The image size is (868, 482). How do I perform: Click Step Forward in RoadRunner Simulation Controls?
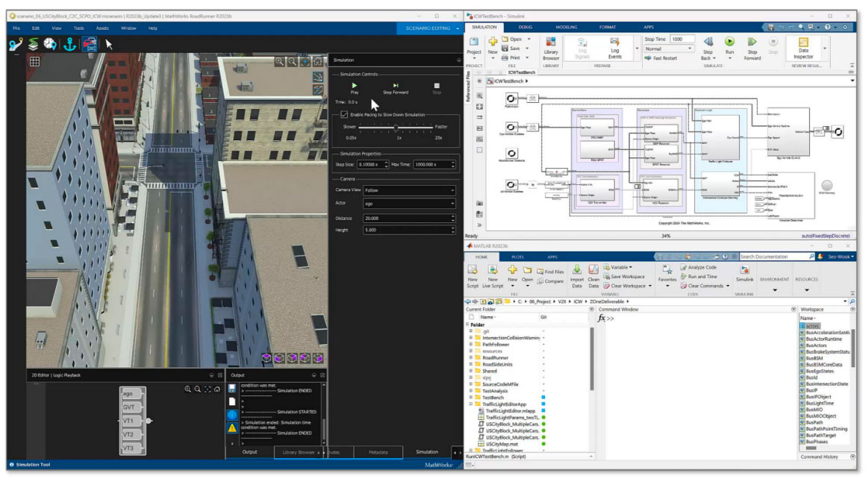[x=396, y=89]
